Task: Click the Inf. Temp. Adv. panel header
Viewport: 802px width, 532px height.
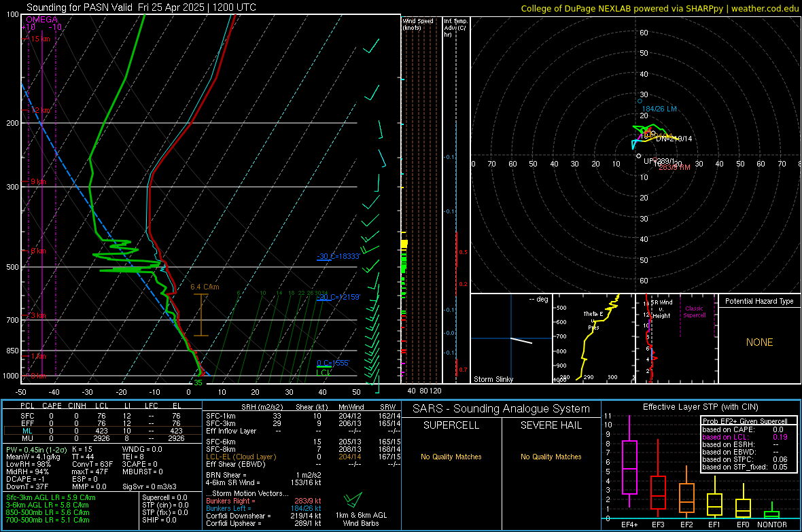Action: click(x=455, y=28)
